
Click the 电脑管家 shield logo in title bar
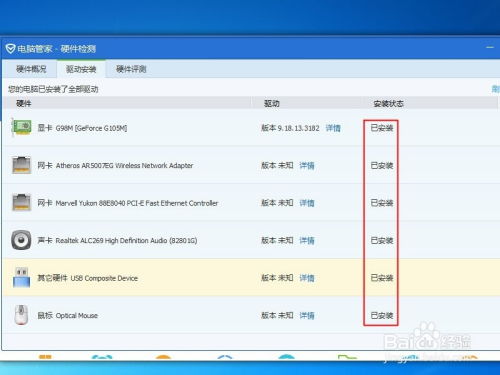click(10, 49)
